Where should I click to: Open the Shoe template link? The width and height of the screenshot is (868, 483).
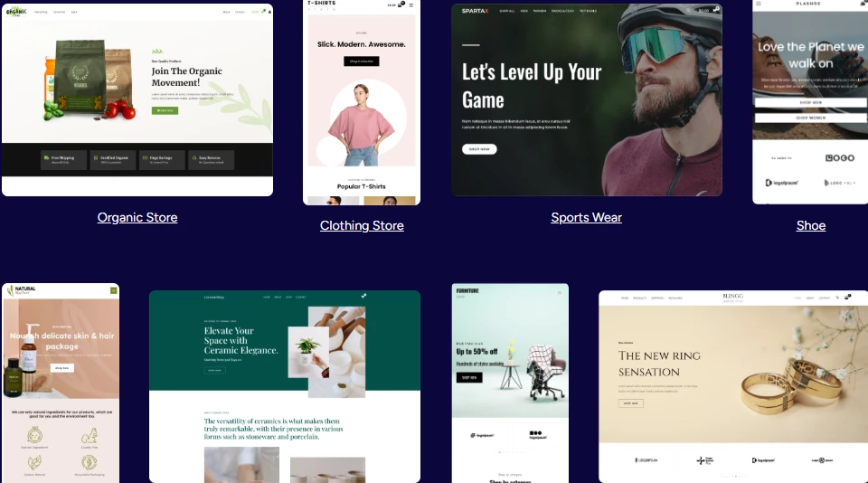(x=811, y=225)
